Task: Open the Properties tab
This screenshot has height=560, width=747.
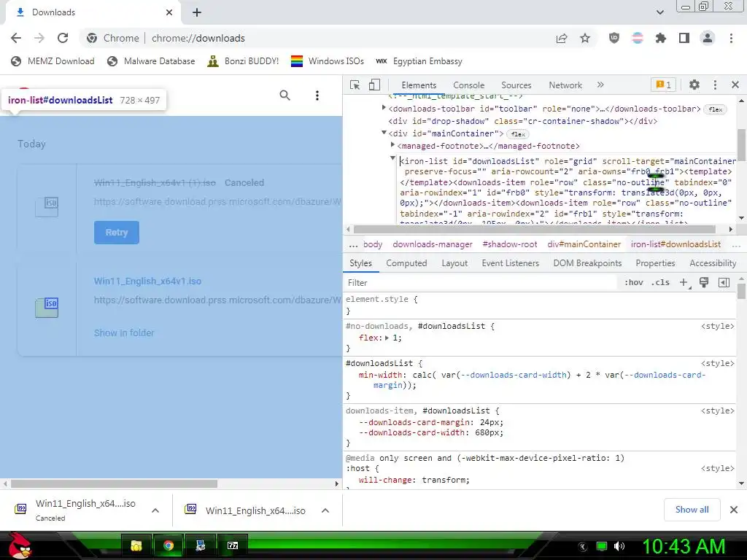Action: (x=655, y=263)
